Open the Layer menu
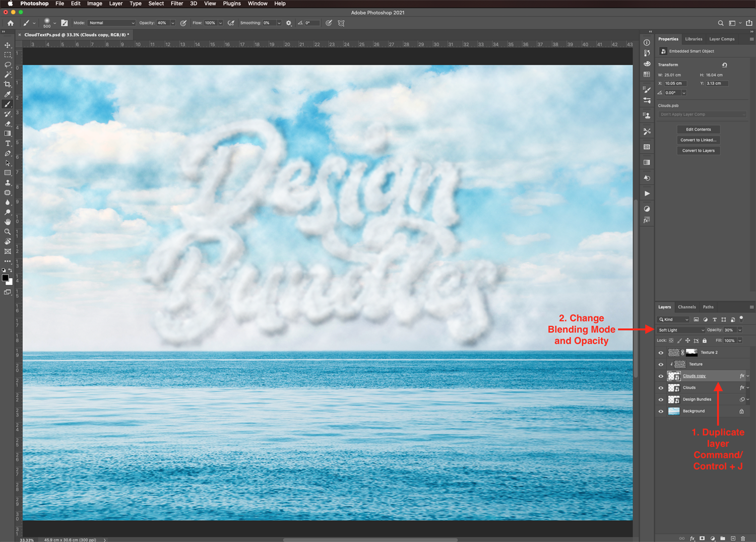756x542 pixels. point(116,4)
